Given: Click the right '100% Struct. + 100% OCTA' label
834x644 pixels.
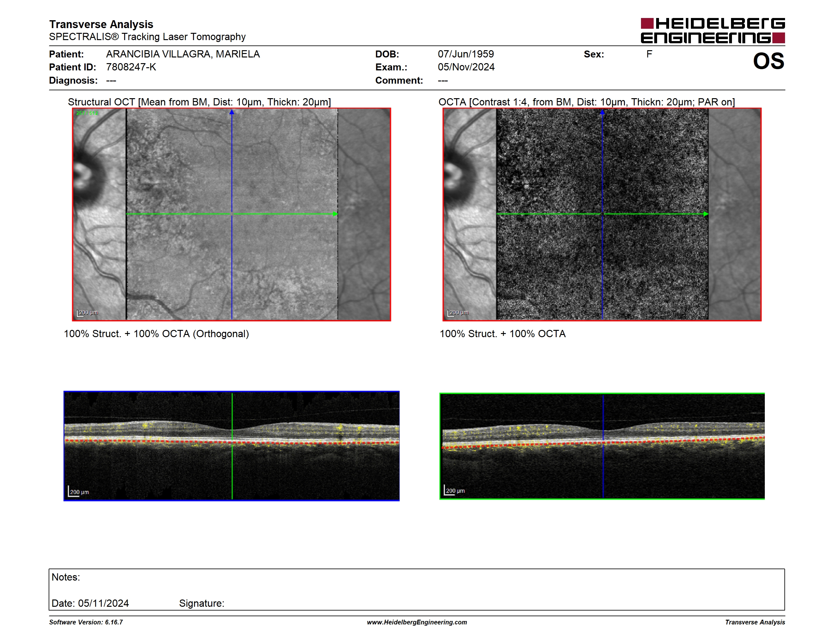Looking at the screenshot, I should click(x=503, y=334).
